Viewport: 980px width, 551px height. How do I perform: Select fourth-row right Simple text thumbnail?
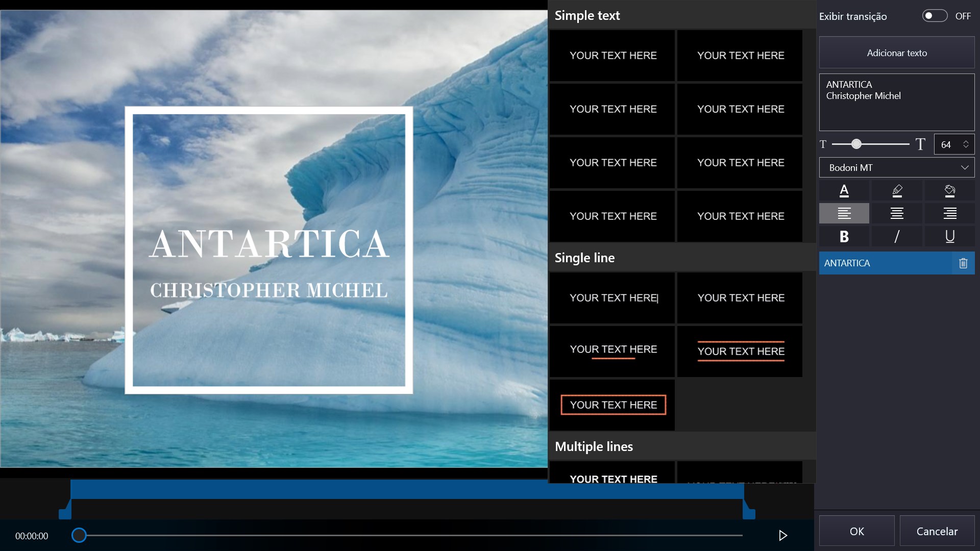click(740, 216)
